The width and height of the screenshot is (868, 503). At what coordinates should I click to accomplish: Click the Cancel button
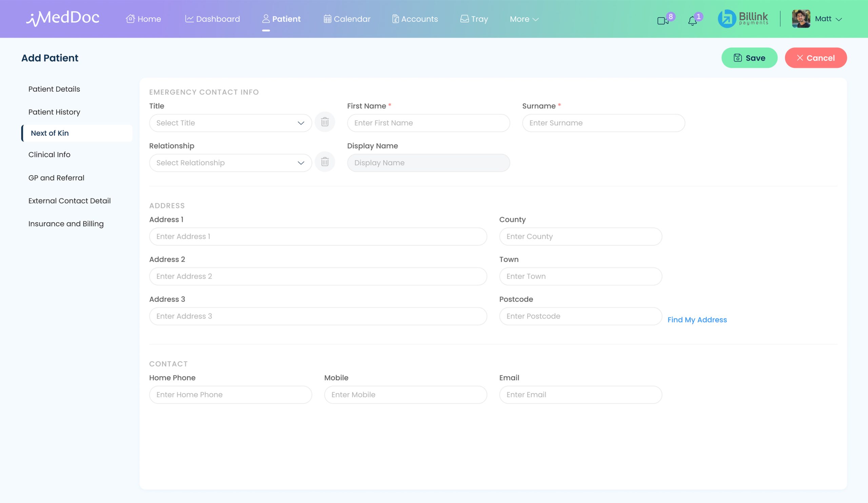pos(816,58)
